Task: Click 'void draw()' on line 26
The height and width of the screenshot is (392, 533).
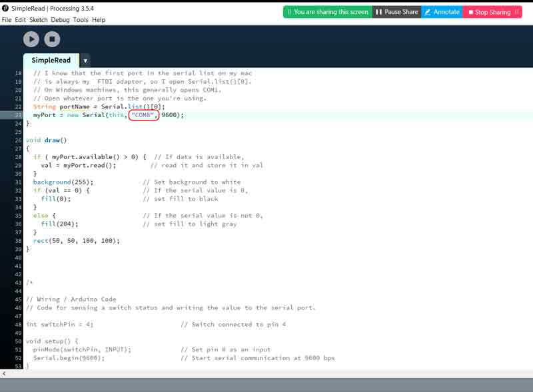Action: [x=46, y=140]
